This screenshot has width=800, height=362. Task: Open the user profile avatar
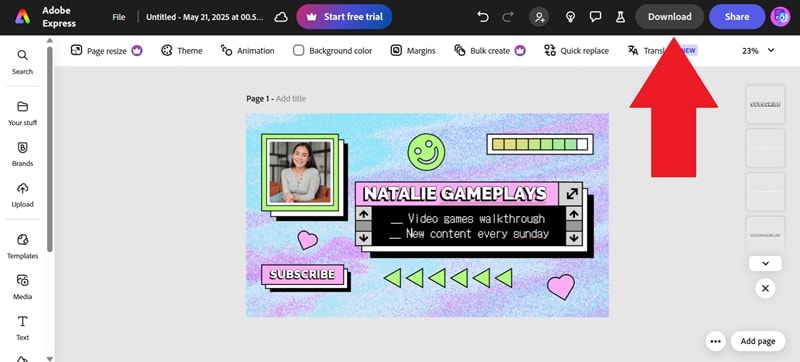780,17
